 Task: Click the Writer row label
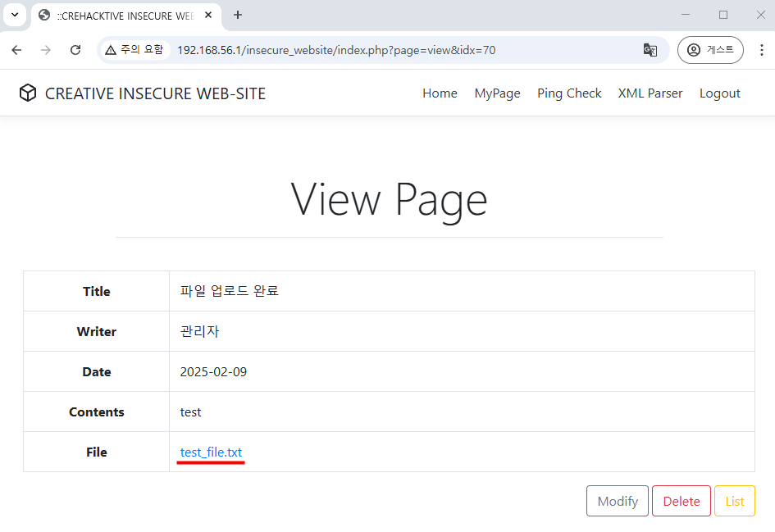(97, 331)
